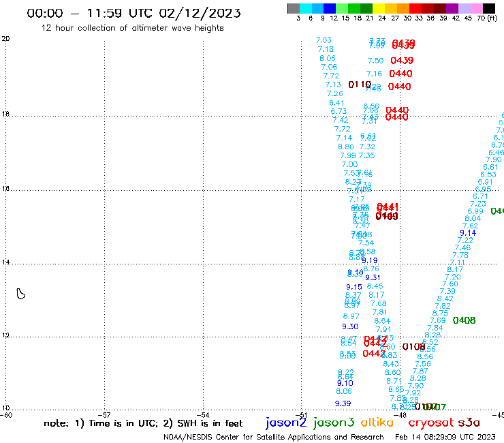Click the 6.91 wave height value
The width and height of the screenshot is (504, 443).
(486, 182)
